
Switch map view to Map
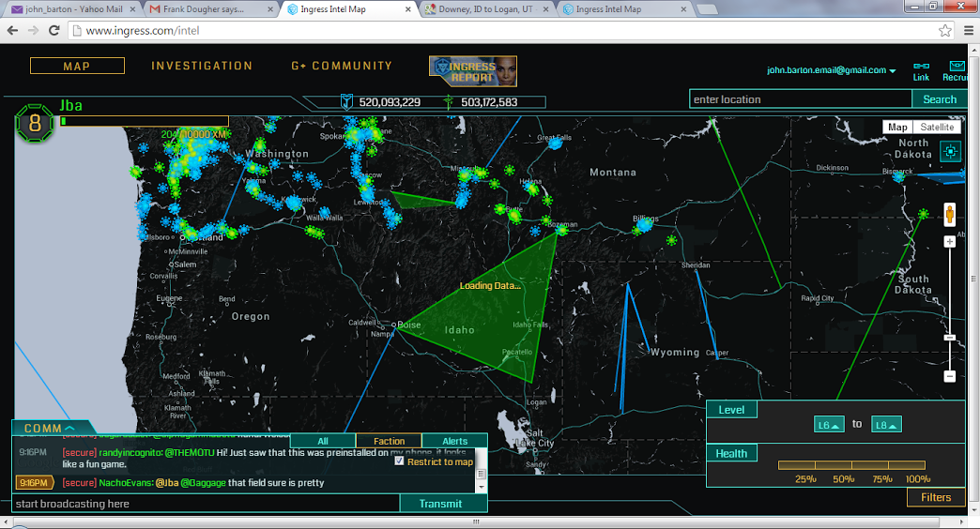coord(897,127)
